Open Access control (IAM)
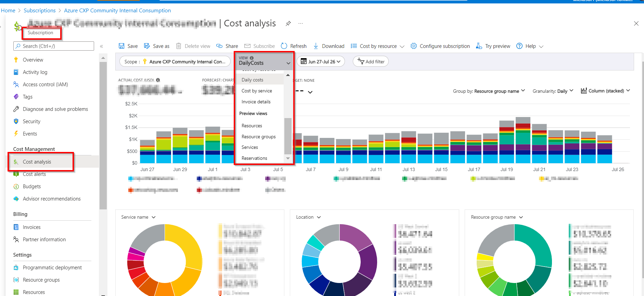 [45, 85]
